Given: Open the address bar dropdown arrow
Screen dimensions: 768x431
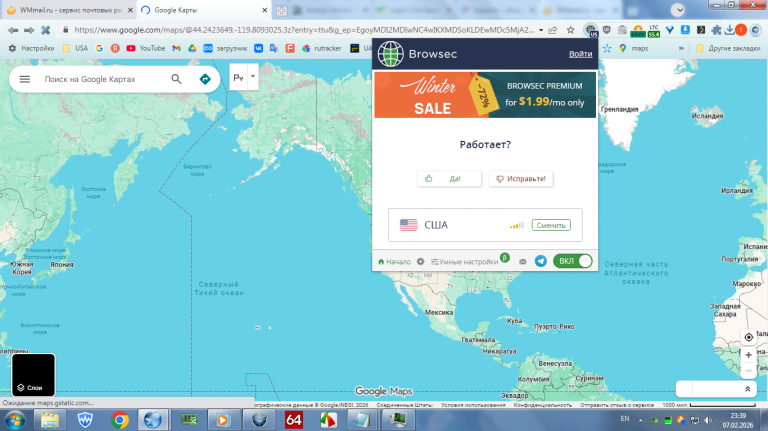Looking at the screenshot, I should [541, 30].
